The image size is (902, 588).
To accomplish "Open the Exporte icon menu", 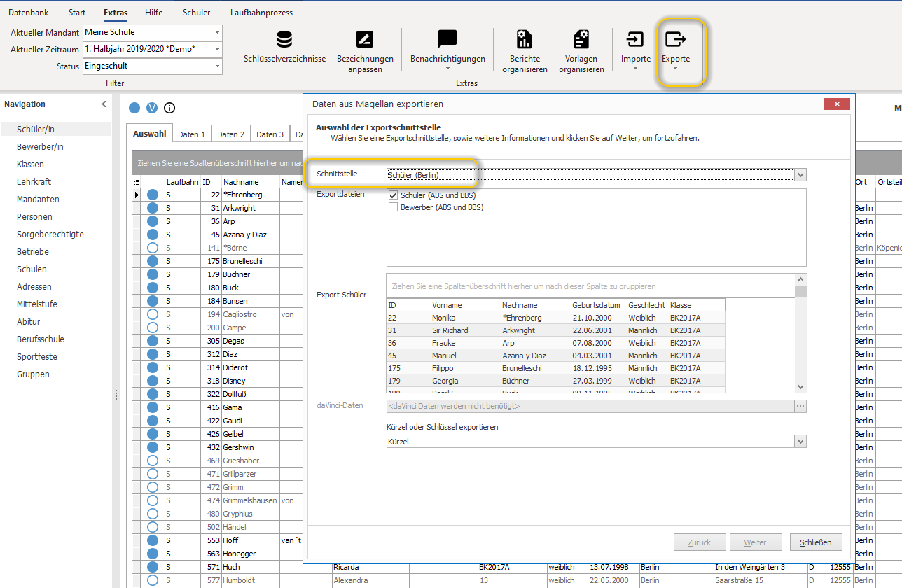I will pyautogui.click(x=676, y=39).
